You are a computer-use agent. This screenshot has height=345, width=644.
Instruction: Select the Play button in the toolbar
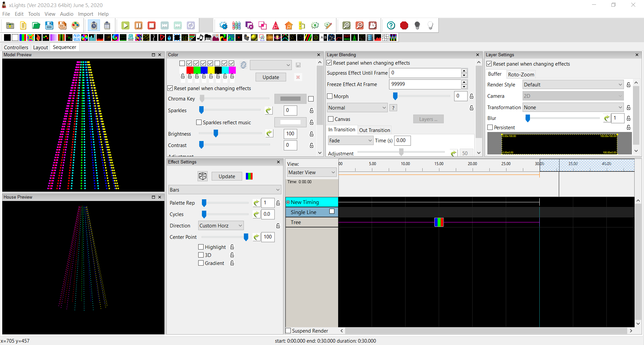125,25
